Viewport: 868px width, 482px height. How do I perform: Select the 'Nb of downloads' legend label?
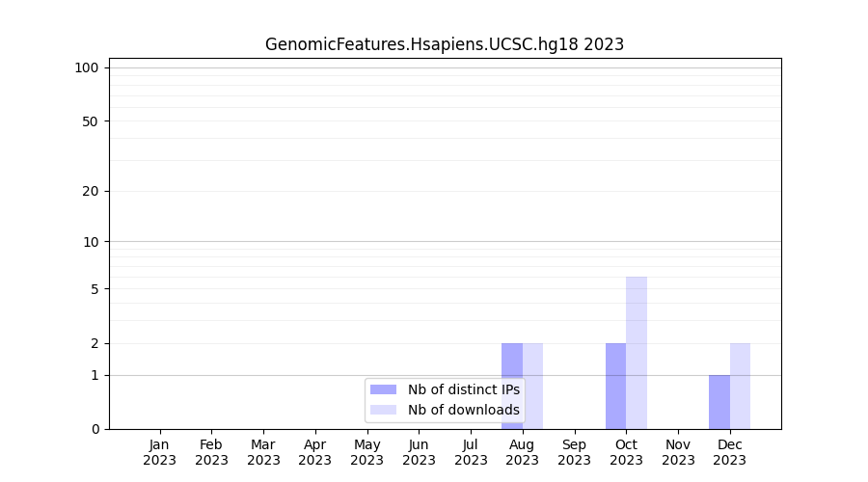point(463,410)
